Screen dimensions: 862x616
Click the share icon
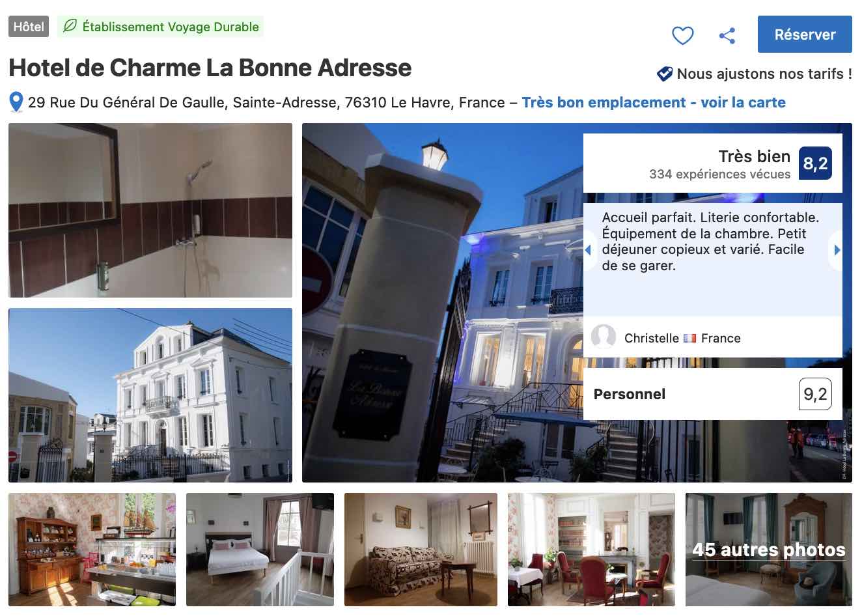click(x=727, y=35)
